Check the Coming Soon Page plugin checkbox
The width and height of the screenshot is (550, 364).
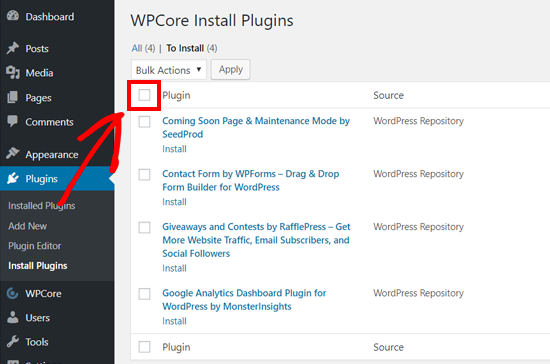tap(144, 122)
